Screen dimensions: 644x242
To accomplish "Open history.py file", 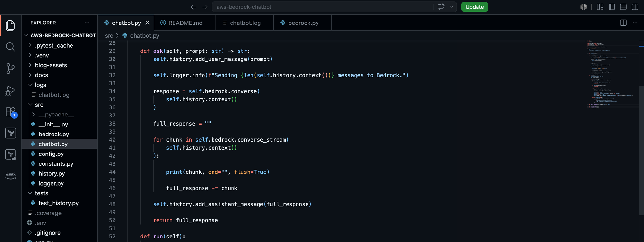I will click(60, 173).
